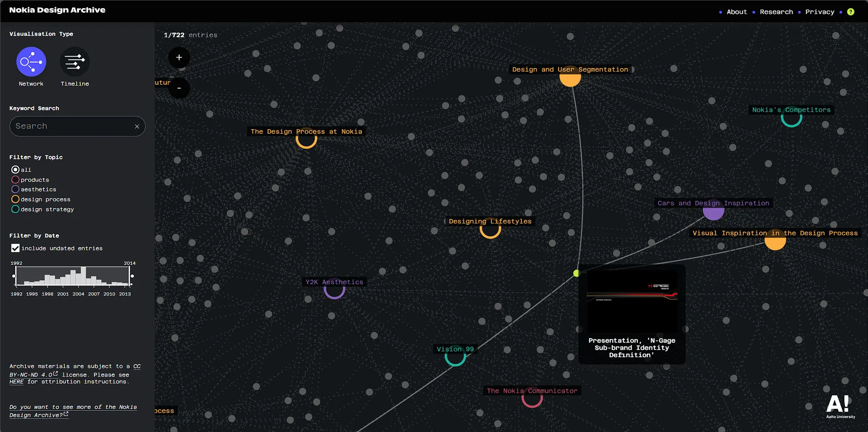Filter by the 'design strategy' topic
The width and height of the screenshot is (868, 432).
pos(15,209)
